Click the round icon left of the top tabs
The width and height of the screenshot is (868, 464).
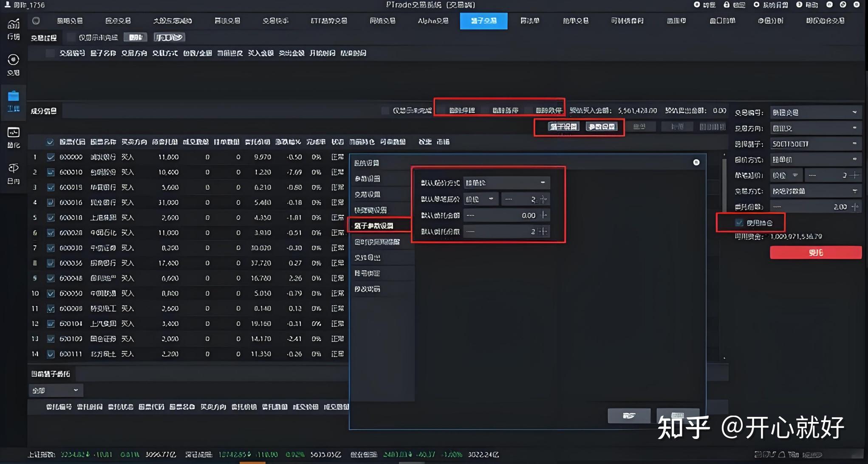tap(36, 21)
